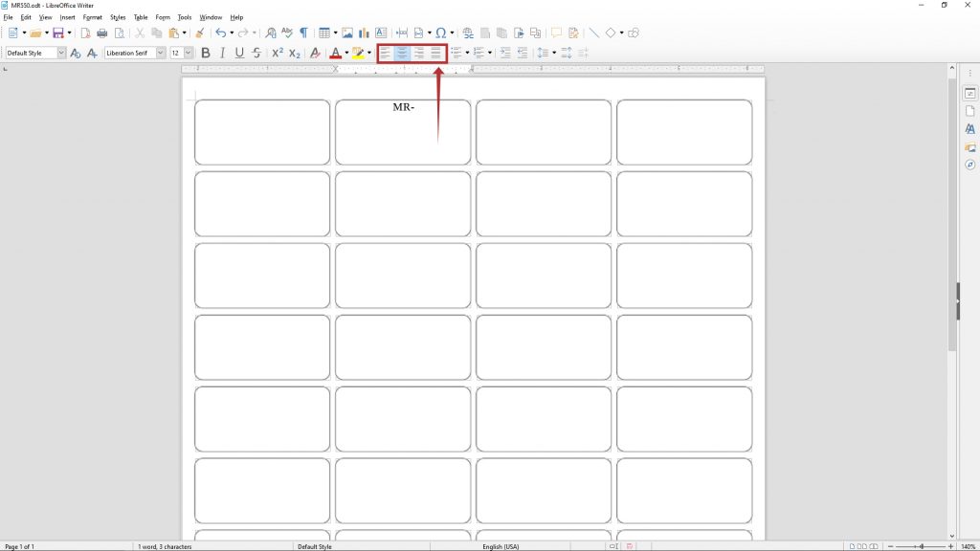Open numbered list style dropdown arrow
980x551 pixels.
(489, 54)
